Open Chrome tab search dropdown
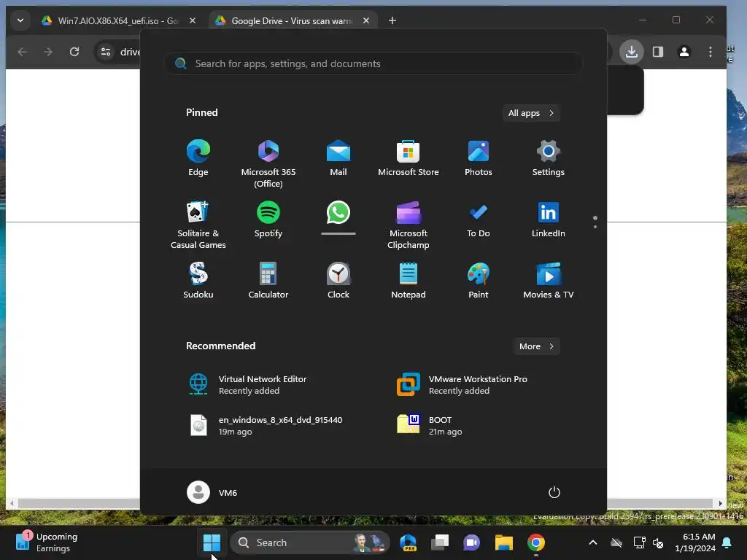The height and width of the screenshot is (560, 747). click(x=20, y=20)
